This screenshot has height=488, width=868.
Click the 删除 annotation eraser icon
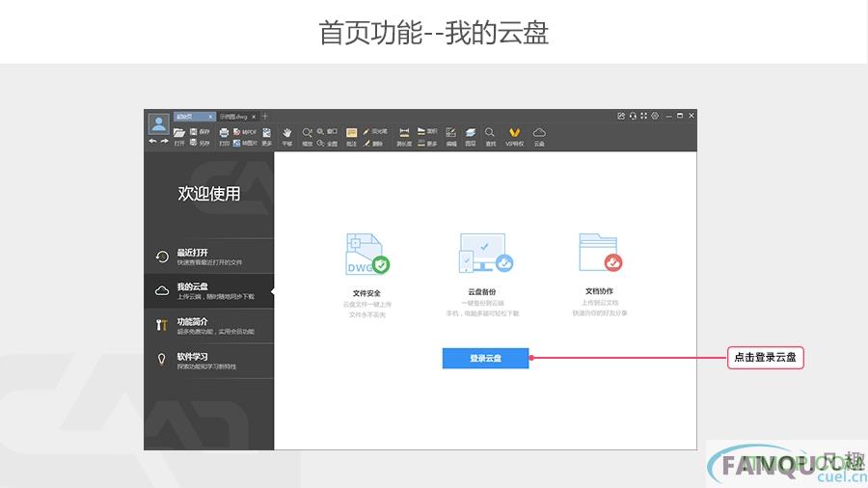pos(366,143)
